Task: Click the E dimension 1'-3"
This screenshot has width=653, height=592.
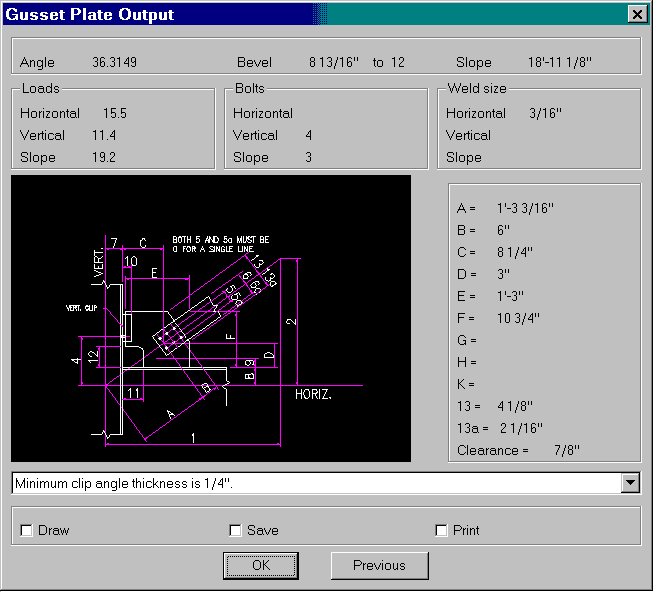Action: [510, 296]
